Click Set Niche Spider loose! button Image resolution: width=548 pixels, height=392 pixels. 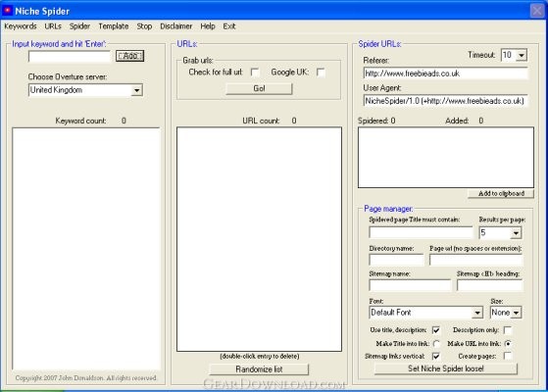pos(446,368)
